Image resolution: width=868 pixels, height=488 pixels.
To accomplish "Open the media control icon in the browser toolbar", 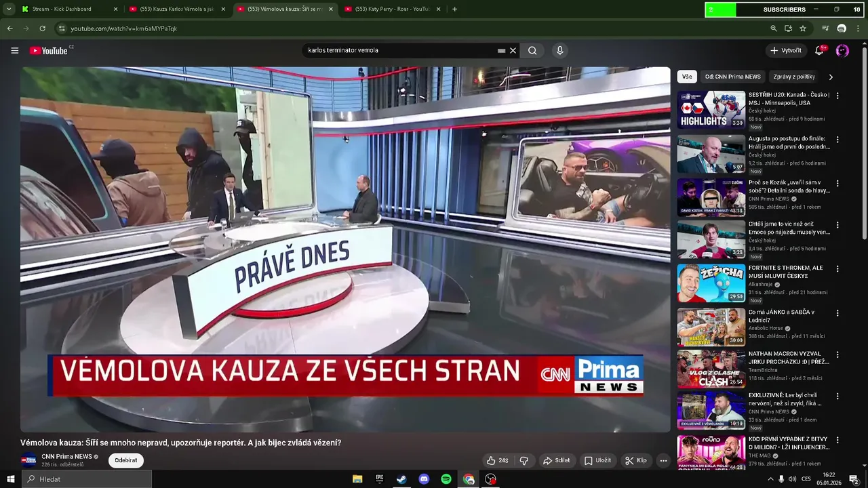I will click(x=825, y=28).
